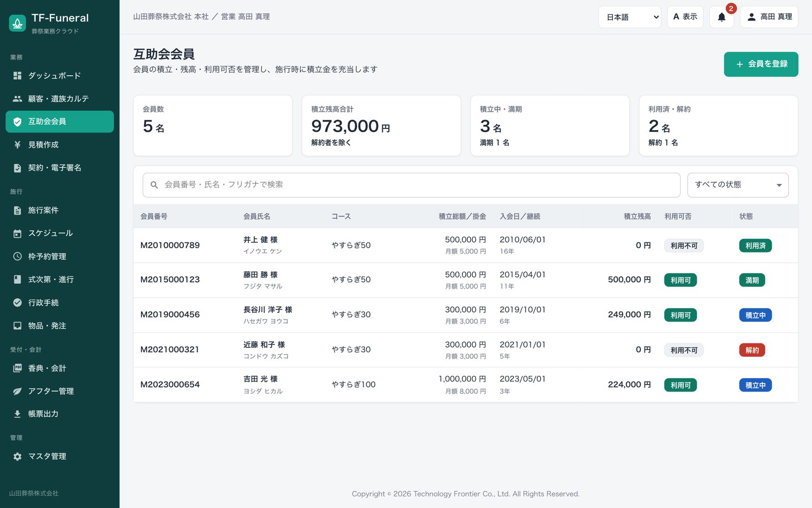Screen dimensions: 812x508
Task: Click member number M2015000123
Action: 170,279
